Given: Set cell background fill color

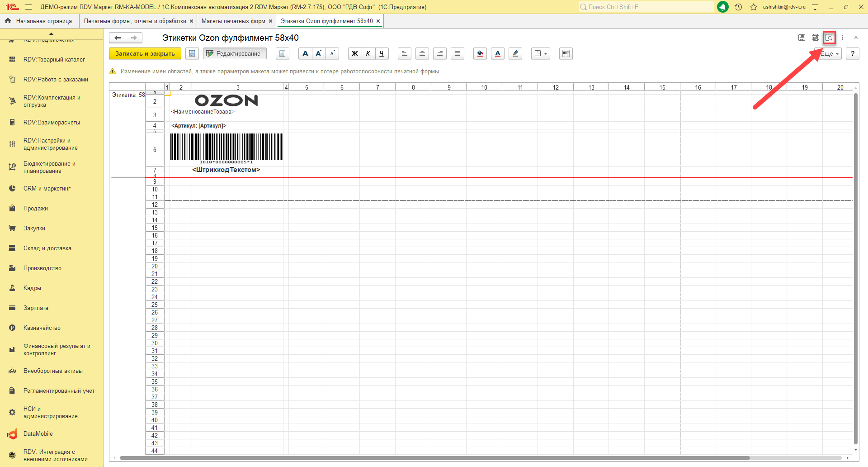Looking at the screenshot, I should pyautogui.click(x=480, y=53).
